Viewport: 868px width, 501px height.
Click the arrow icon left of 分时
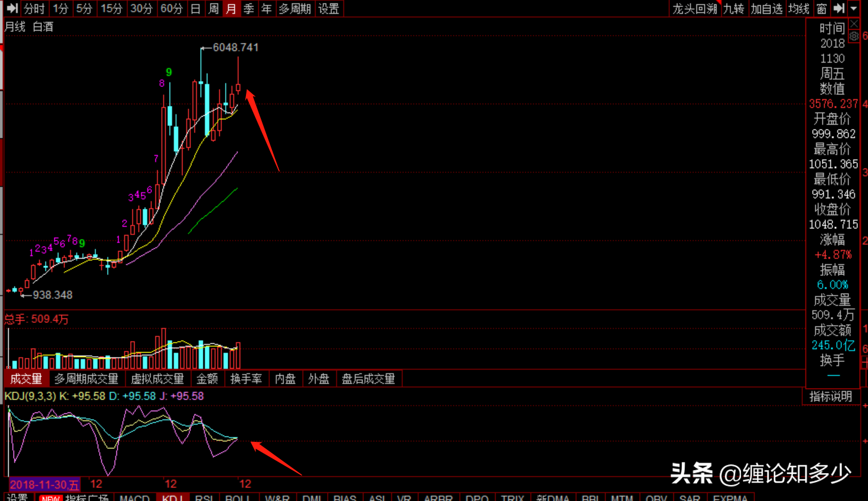click(12, 8)
